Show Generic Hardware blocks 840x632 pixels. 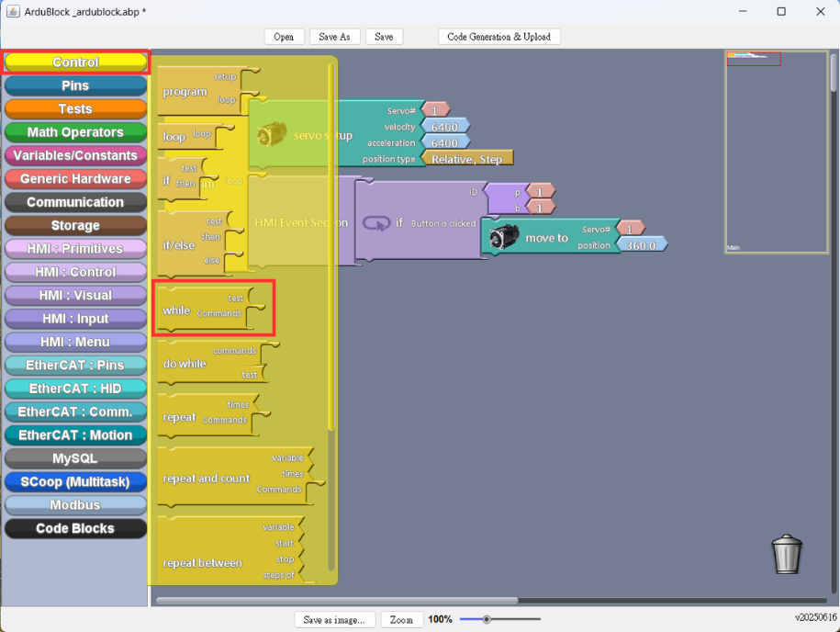click(75, 179)
